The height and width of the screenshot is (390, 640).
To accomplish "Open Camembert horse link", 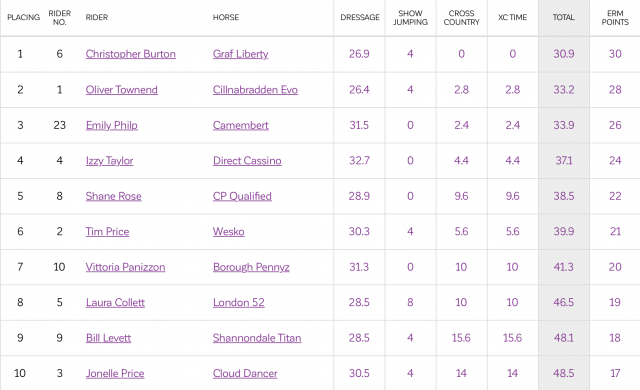I will (x=240, y=125).
